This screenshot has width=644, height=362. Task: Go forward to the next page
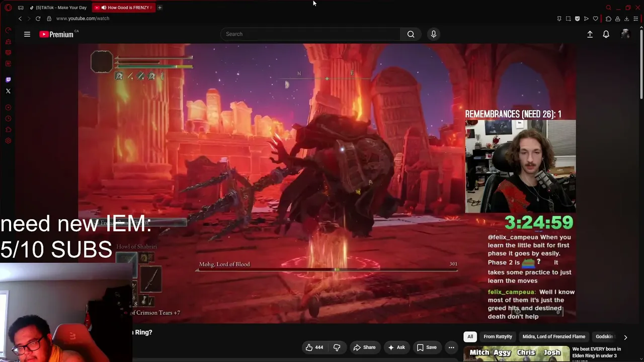point(29,19)
